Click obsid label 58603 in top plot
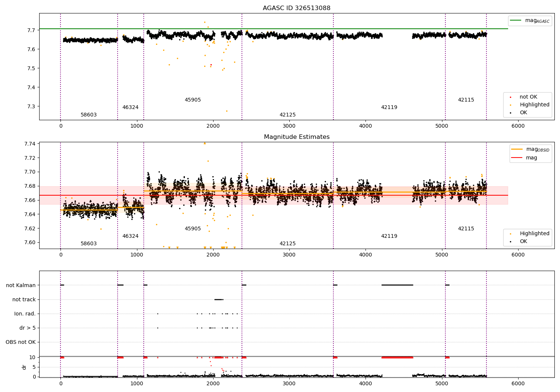This screenshot has width=560, height=392. [89, 115]
